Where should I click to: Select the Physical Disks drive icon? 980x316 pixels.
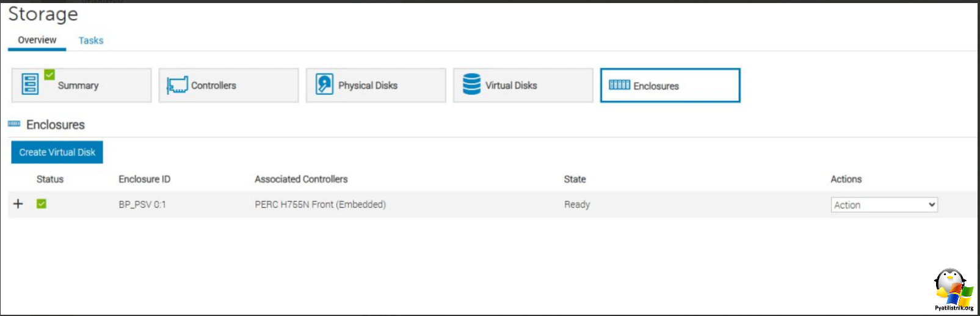tap(324, 84)
